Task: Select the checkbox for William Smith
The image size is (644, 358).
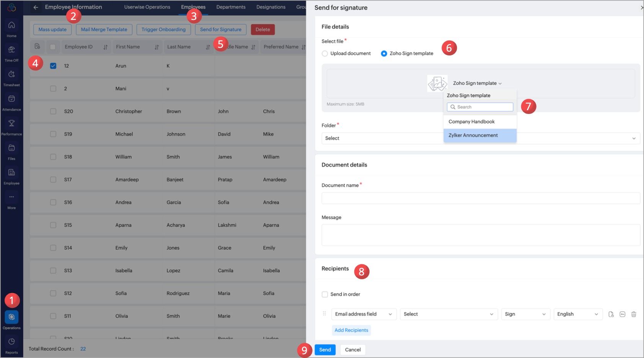Action: click(53, 157)
